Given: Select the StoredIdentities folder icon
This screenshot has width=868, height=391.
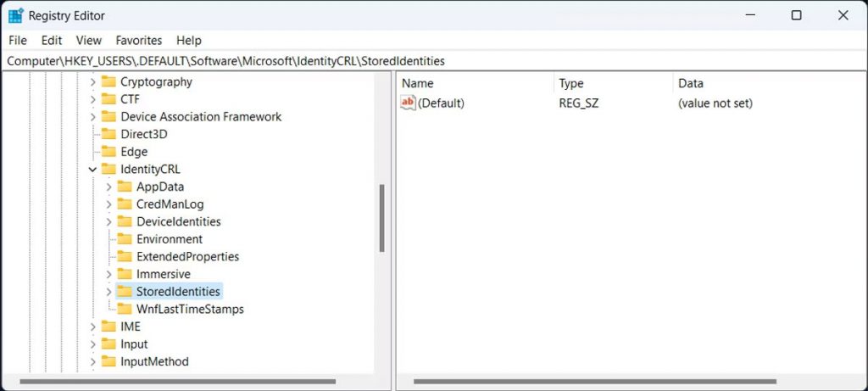Looking at the screenshot, I should 124,292.
